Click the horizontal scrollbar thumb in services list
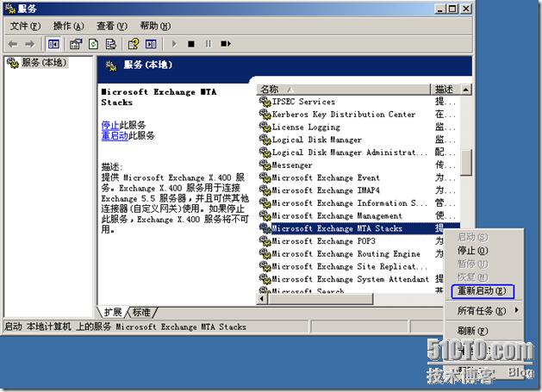 click(x=320, y=299)
